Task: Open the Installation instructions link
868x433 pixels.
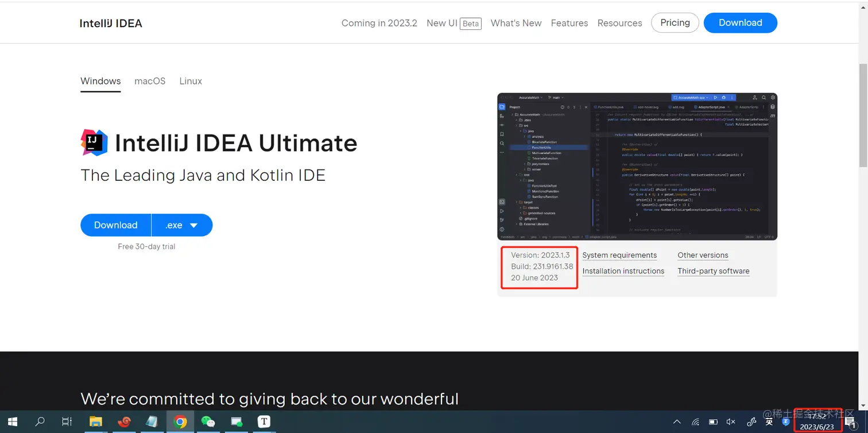Action: [623, 271]
